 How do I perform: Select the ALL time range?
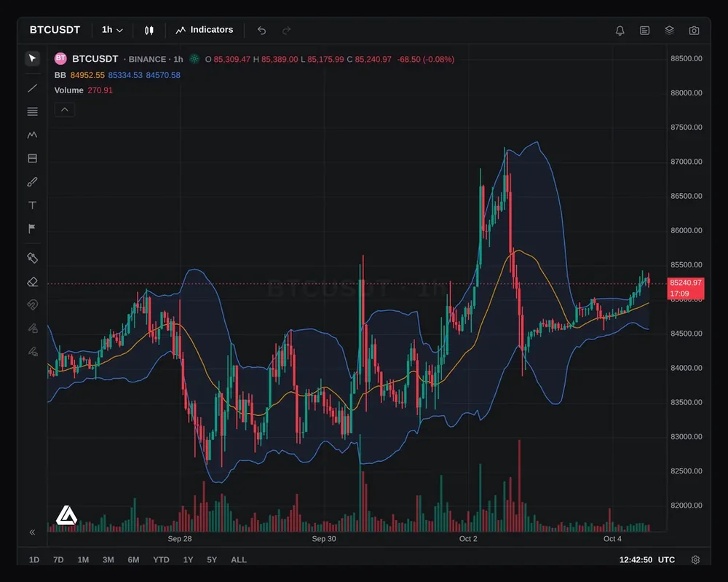[x=239, y=559]
